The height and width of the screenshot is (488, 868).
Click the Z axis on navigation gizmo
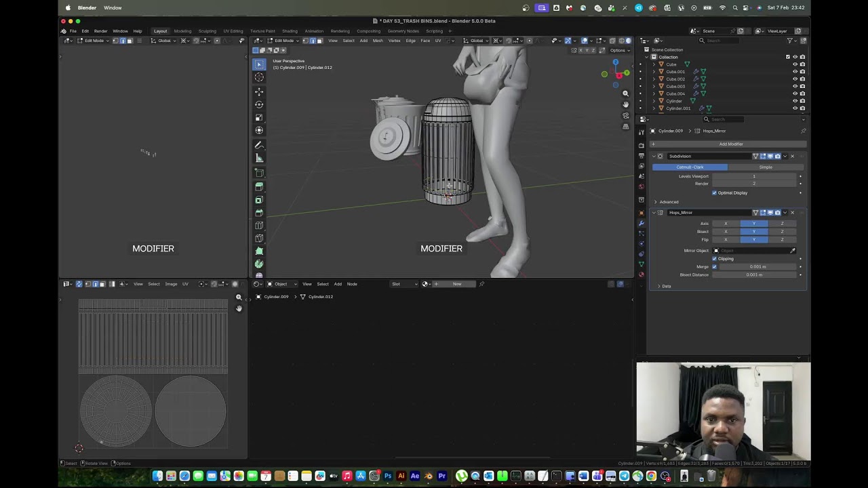616,62
